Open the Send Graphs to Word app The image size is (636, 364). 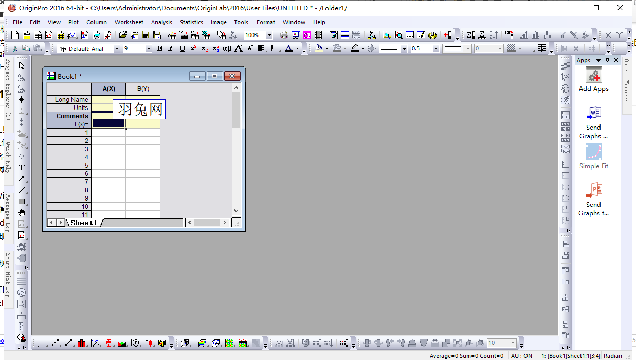(593, 122)
